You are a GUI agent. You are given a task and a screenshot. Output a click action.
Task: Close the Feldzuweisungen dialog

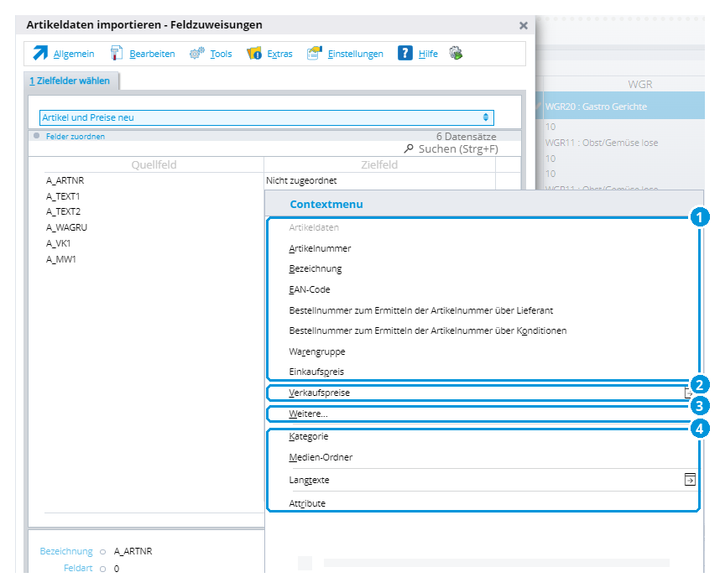523,26
